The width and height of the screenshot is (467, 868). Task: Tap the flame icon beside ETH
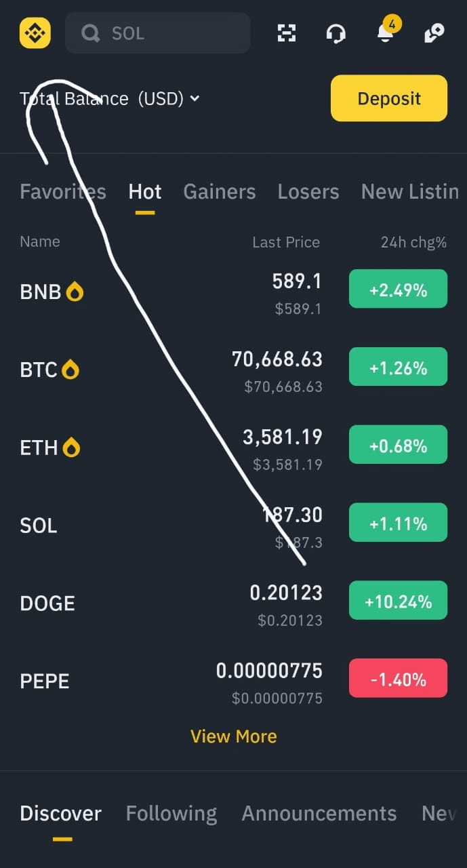[71, 448]
